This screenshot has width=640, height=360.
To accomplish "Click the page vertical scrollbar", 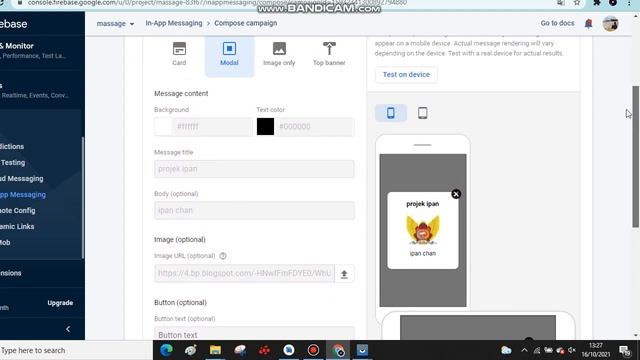I will coord(636,157).
